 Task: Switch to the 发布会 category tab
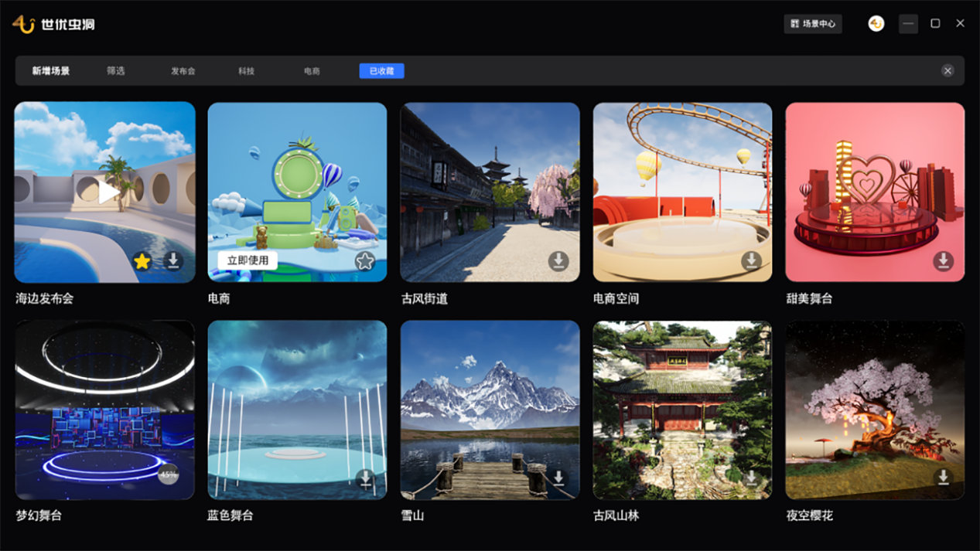coord(183,71)
